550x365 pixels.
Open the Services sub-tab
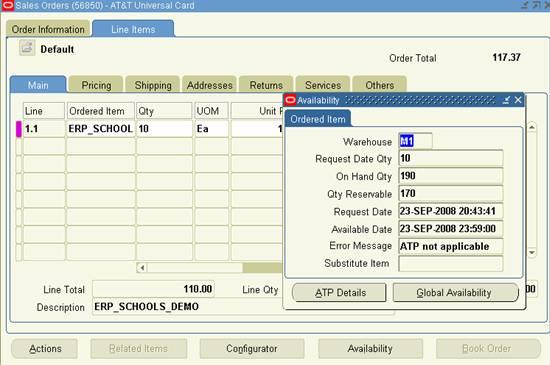point(323,85)
